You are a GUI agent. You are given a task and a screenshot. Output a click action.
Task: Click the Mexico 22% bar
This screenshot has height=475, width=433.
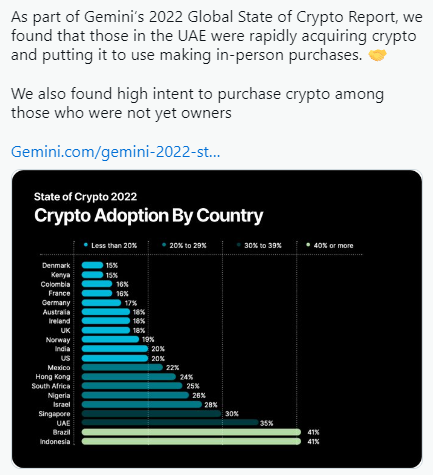click(122, 367)
